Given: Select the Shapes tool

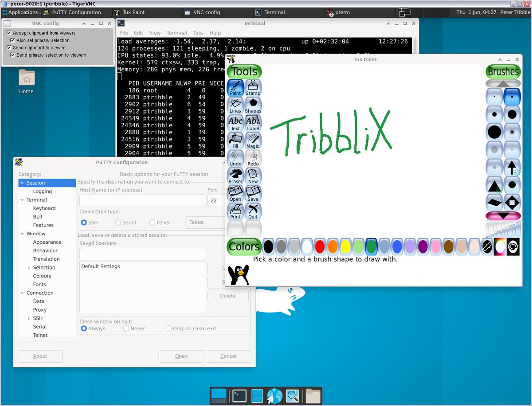Looking at the screenshot, I should click(x=253, y=105).
